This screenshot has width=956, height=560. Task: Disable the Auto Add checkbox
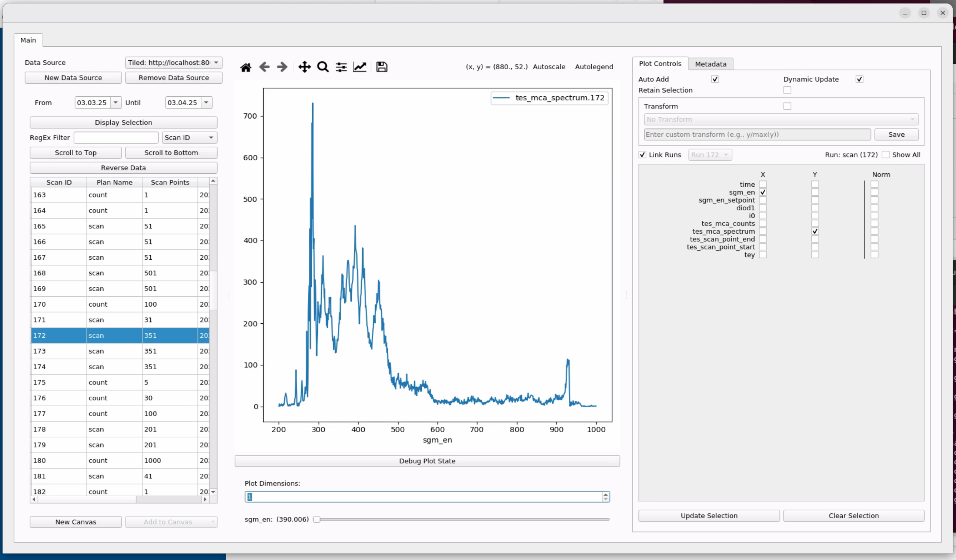[715, 79]
